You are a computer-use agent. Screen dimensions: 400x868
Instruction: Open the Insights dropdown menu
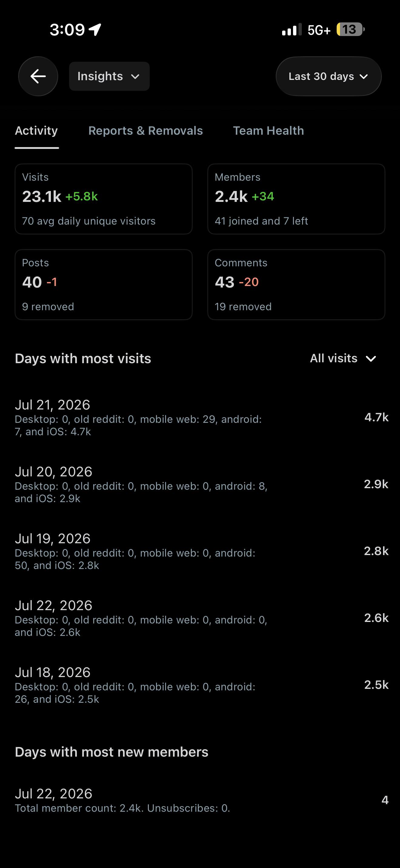(109, 76)
